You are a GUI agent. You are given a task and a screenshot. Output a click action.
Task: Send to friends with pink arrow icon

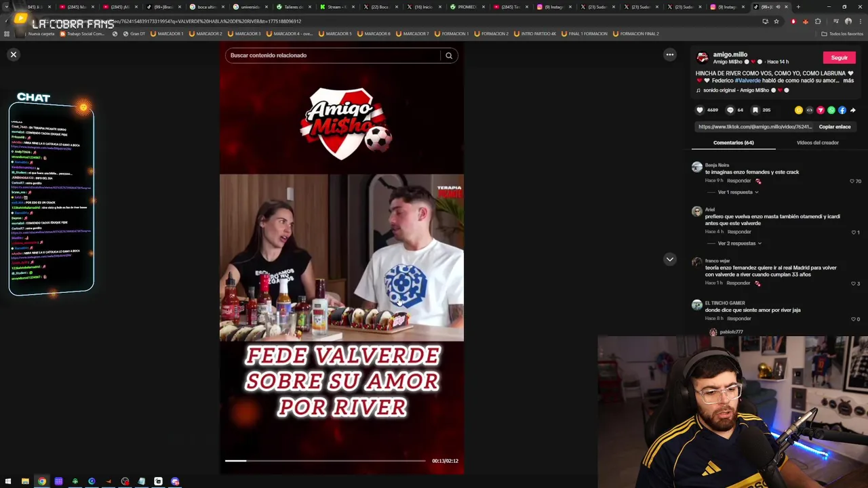pos(820,110)
